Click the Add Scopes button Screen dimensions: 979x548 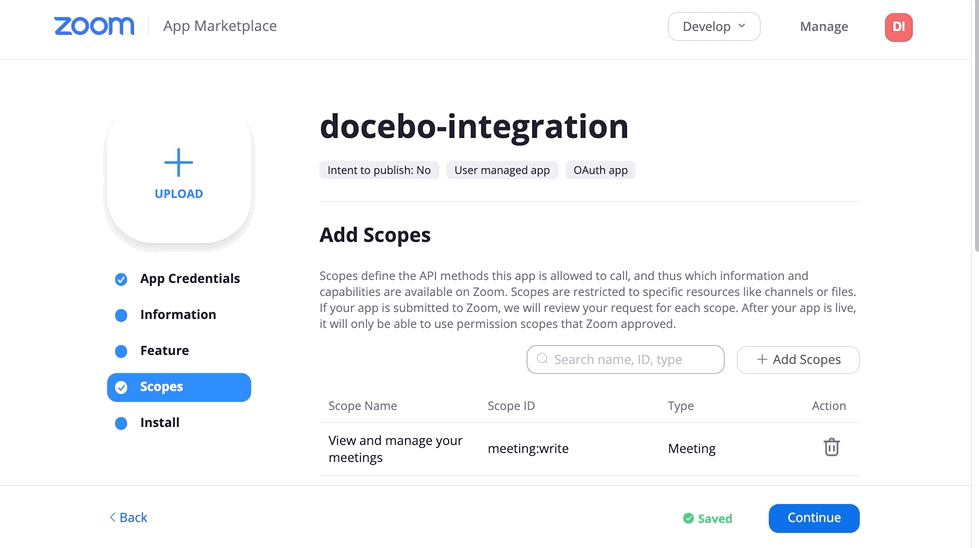pos(798,360)
